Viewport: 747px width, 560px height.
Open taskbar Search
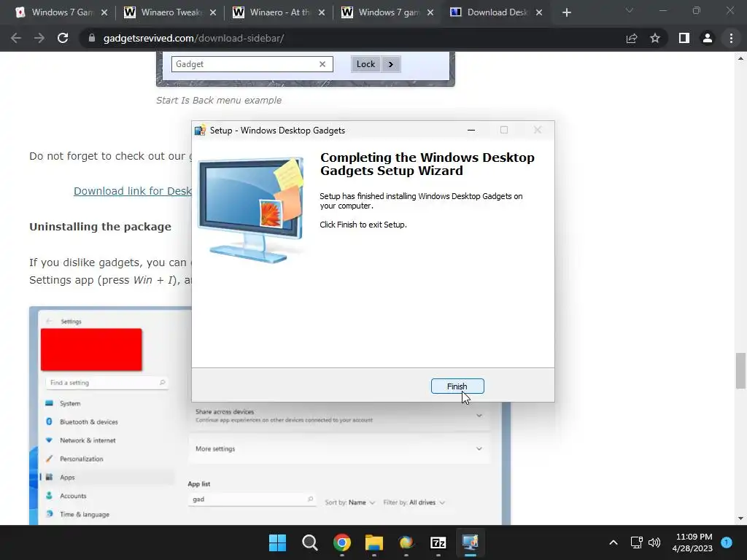(x=309, y=542)
